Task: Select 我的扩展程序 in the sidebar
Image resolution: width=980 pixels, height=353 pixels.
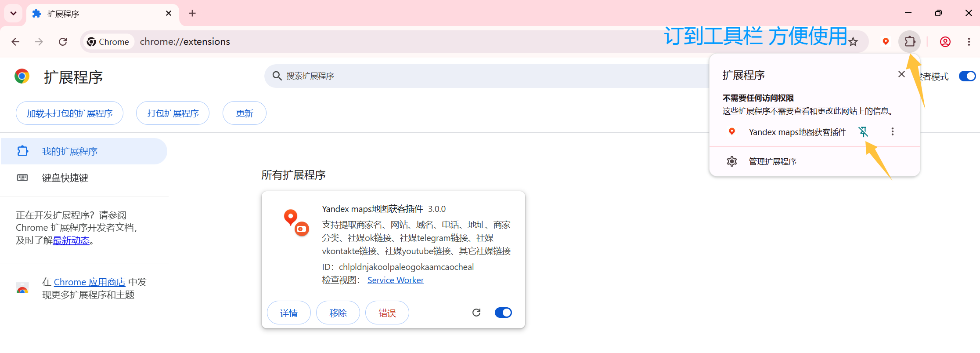Action: tap(83, 151)
